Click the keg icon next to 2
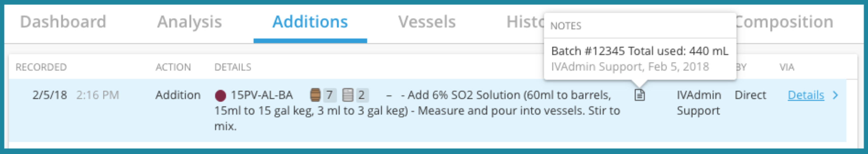Screen dimensions: 868x154 pyautogui.click(x=347, y=95)
